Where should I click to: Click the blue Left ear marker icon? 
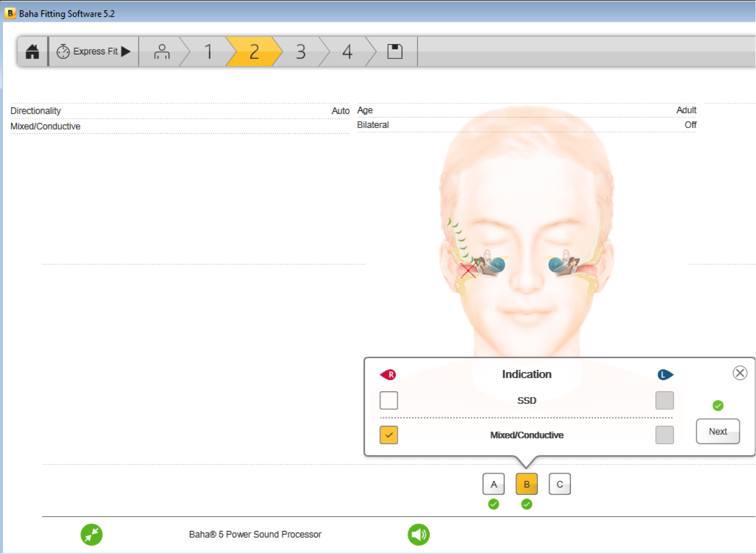pyautogui.click(x=665, y=375)
